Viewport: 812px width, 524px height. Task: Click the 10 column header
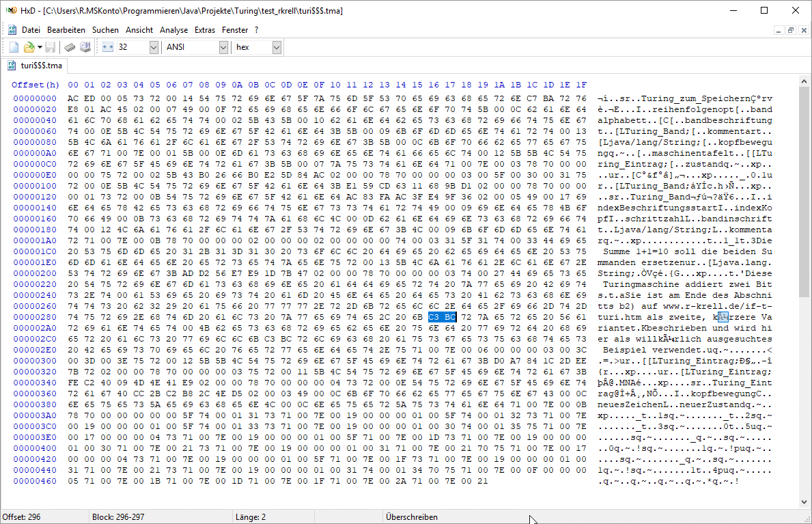point(335,85)
